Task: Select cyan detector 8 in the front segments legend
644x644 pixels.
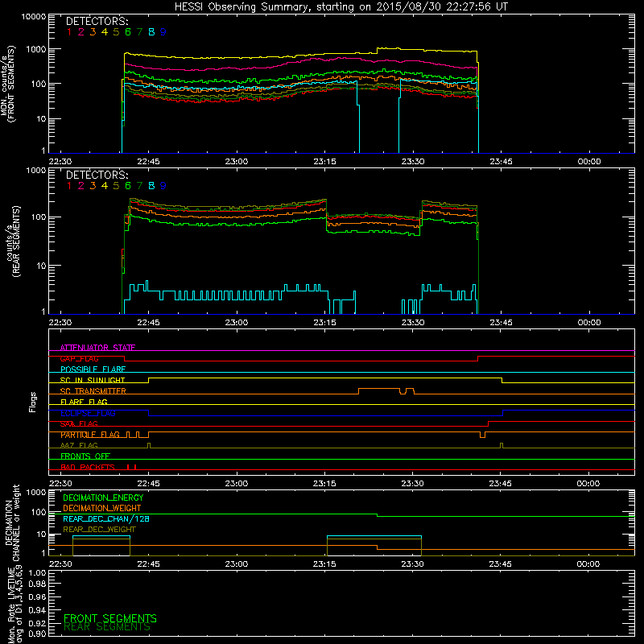Action: pos(151,32)
